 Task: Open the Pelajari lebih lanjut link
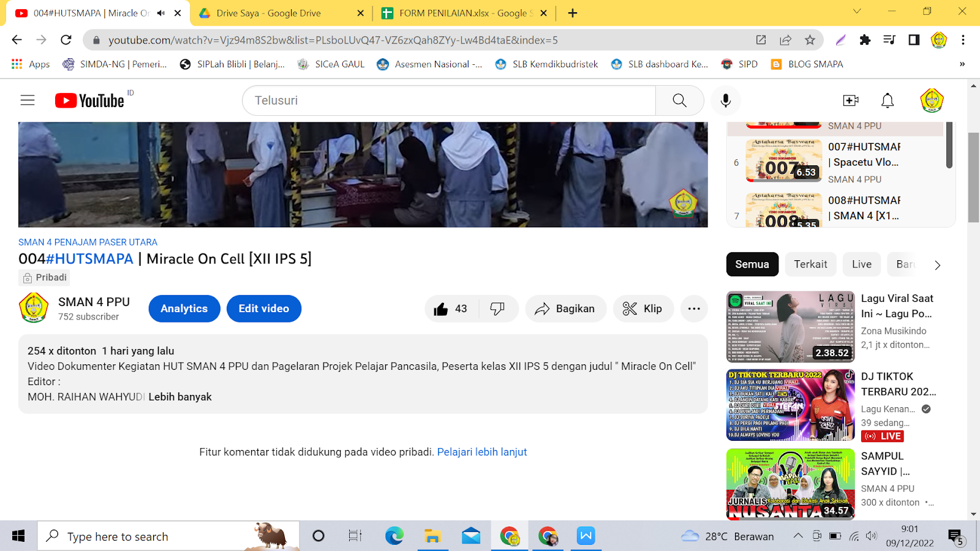tap(482, 452)
